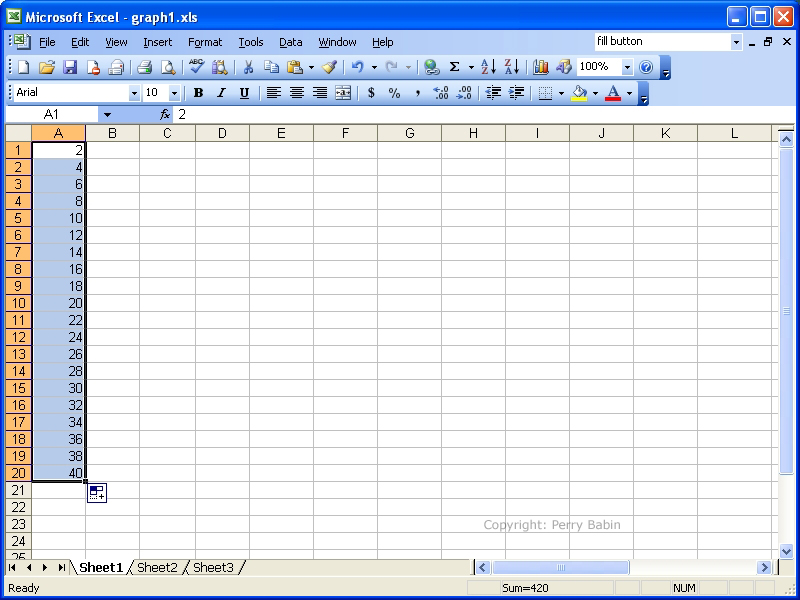Insert a hyperlink with the globe icon
The image size is (800, 600).
[432, 67]
